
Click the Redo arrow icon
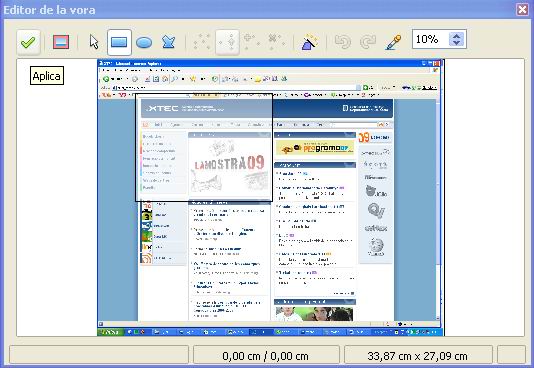368,42
